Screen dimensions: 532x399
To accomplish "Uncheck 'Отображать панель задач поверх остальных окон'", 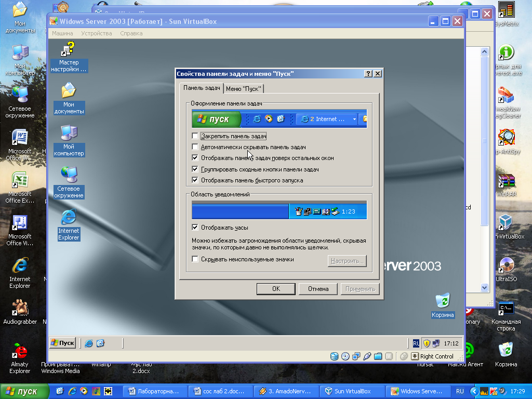I will [195, 158].
